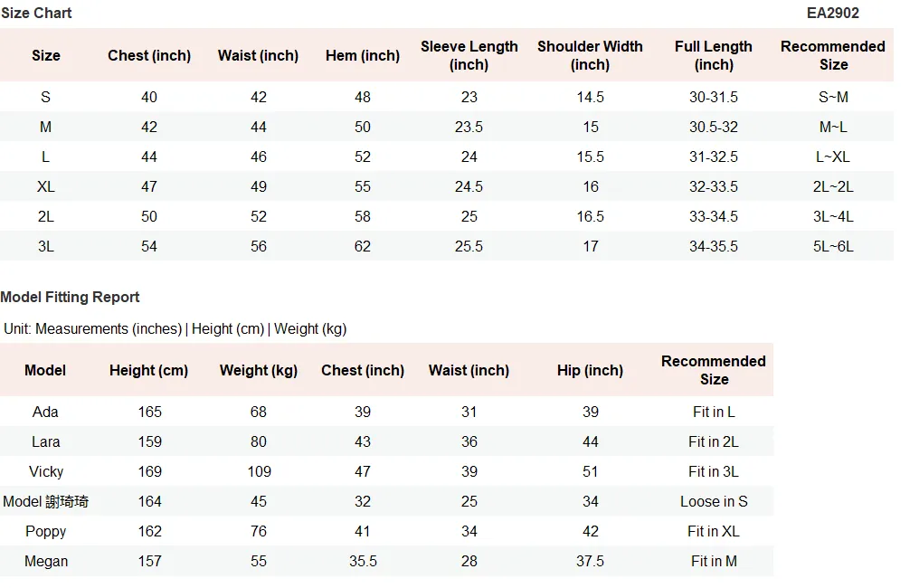Image resolution: width=919 pixels, height=588 pixels.
Task: Click the 5L~6L recommended size cell
Action: pyautogui.click(x=833, y=247)
